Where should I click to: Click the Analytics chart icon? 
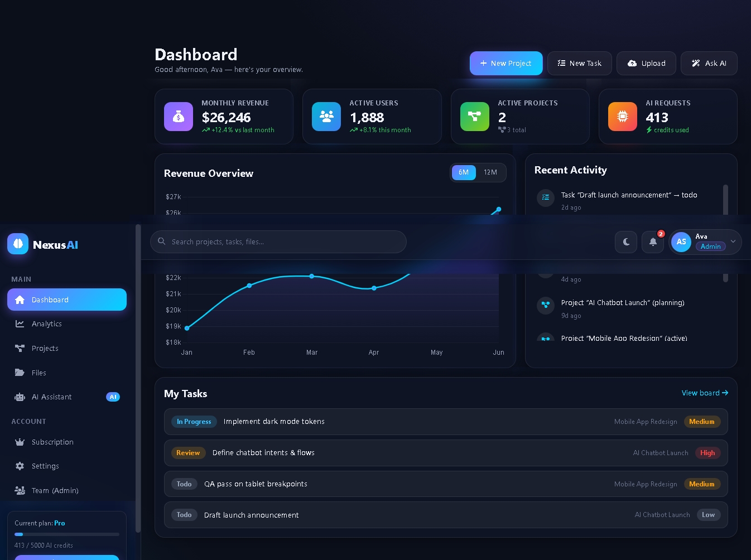click(x=20, y=324)
